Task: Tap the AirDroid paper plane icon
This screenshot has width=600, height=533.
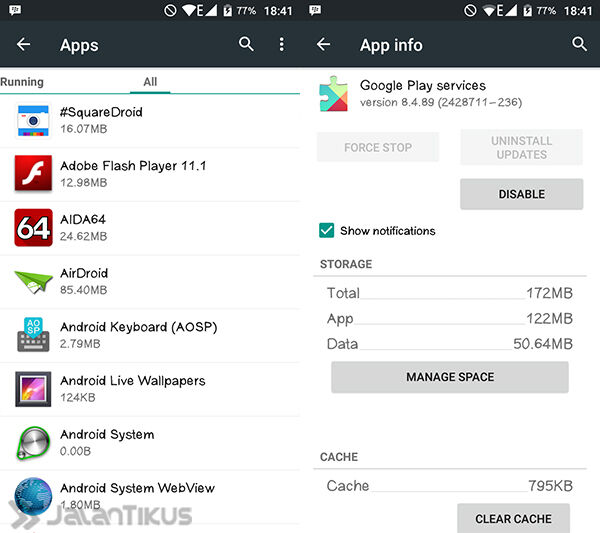Action: 33,282
